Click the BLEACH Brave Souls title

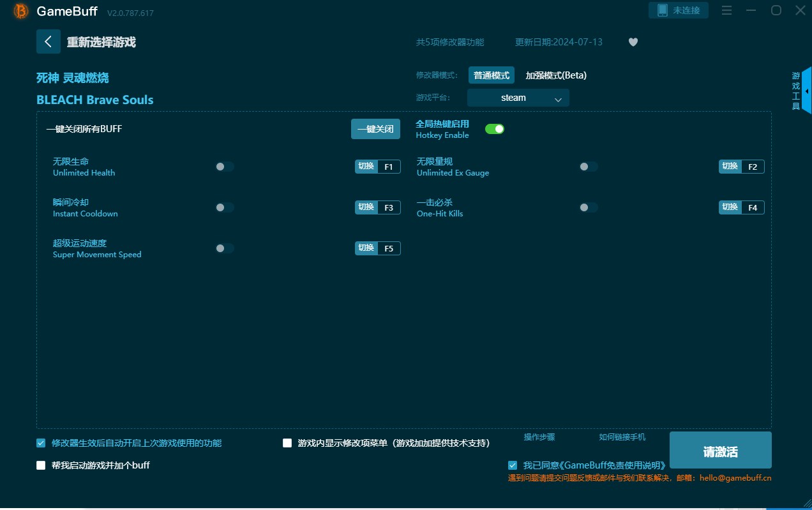(95, 100)
